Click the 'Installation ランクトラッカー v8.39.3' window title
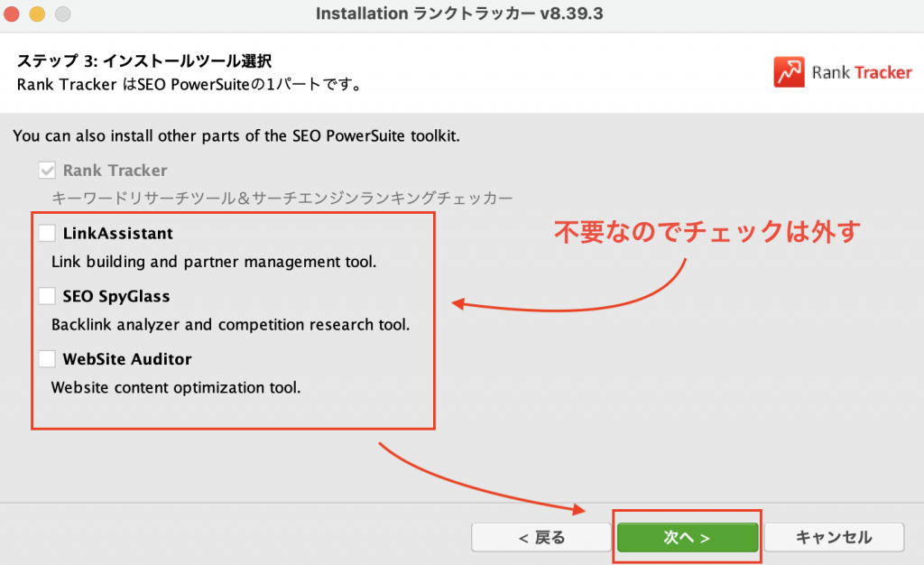This screenshot has width=924, height=565. tap(459, 14)
